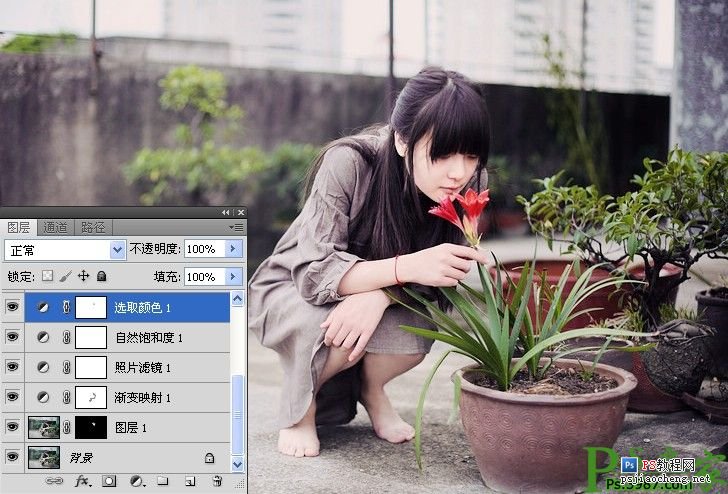The image size is (728, 494).
Task: Click the lock icon on 背景 layer
Action: click(x=209, y=458)
